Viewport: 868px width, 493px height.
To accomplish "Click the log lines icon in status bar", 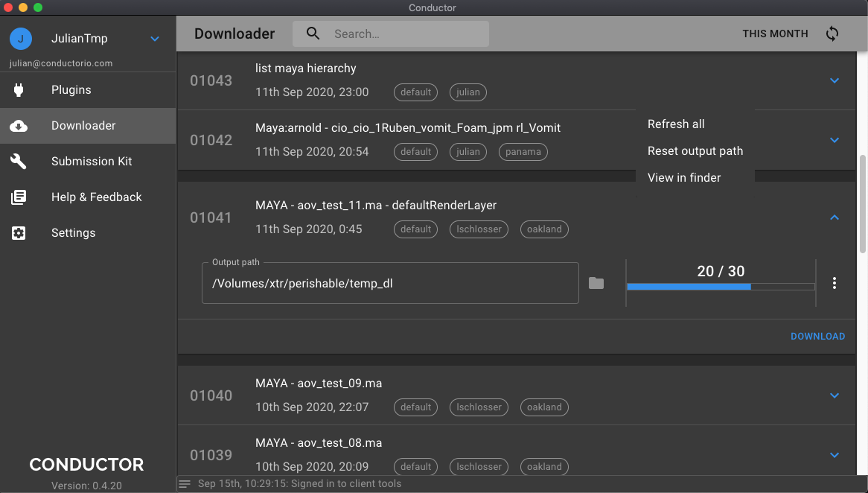I will pos(185,484).
